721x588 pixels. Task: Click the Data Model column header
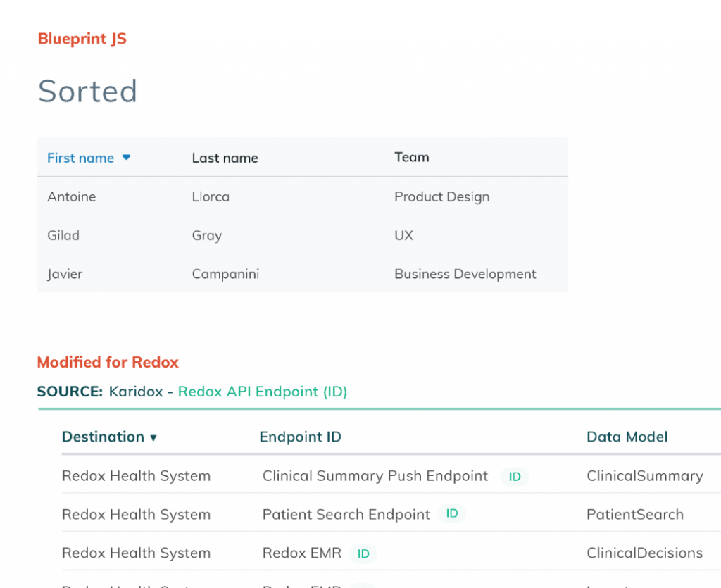pyautogui.click(x=627, y=437)
